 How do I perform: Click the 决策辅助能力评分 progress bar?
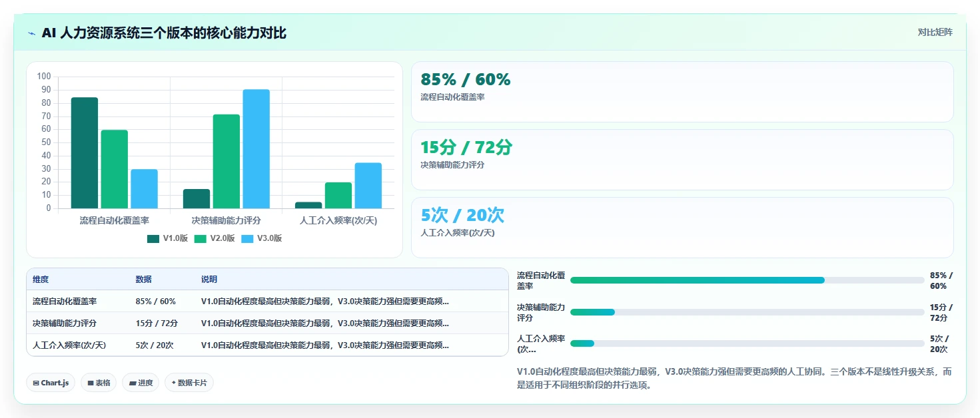[747, 312]
